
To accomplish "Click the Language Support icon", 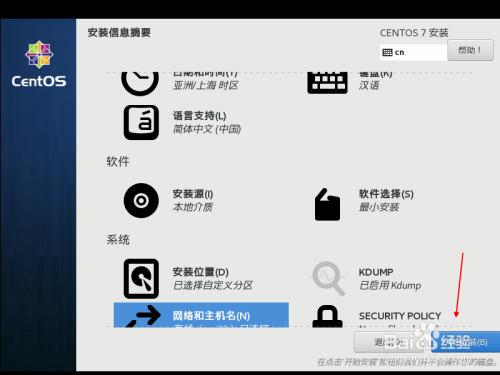I will pos(141,122).
